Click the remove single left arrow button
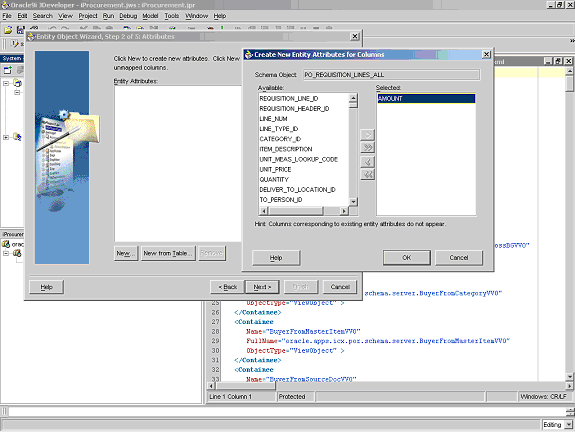This screenshot has height=432, width=575. (x=367, y=162)
